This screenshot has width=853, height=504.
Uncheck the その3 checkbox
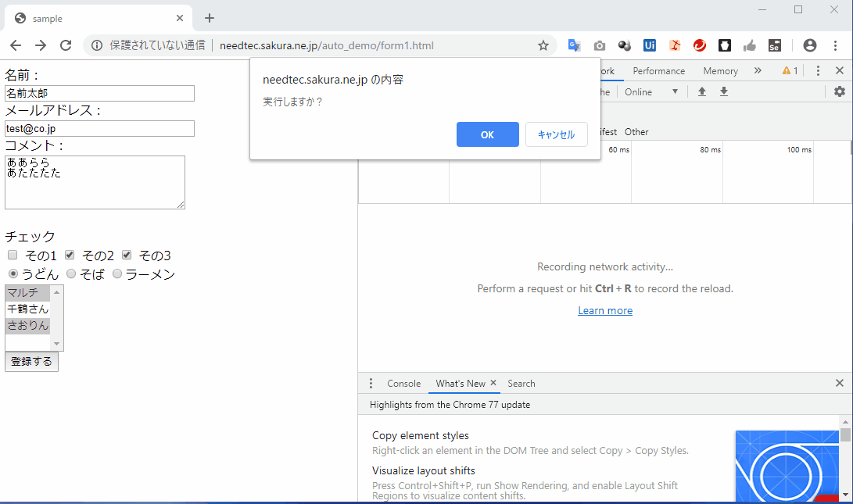pyautogui.click(x=127, y=255)
